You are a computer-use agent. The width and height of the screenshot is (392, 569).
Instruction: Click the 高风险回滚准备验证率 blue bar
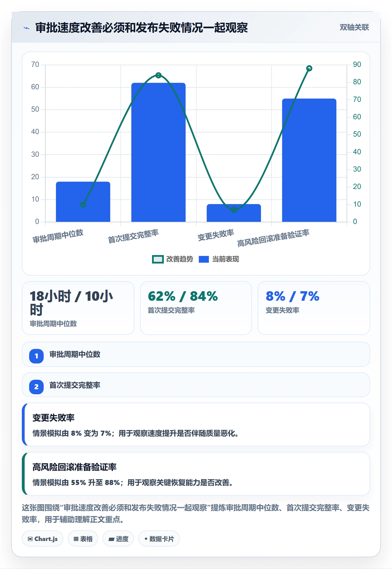click(309, 160)
